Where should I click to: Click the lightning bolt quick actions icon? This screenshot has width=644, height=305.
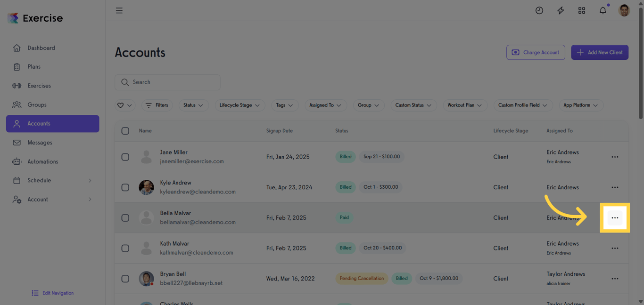coord(561,10)
